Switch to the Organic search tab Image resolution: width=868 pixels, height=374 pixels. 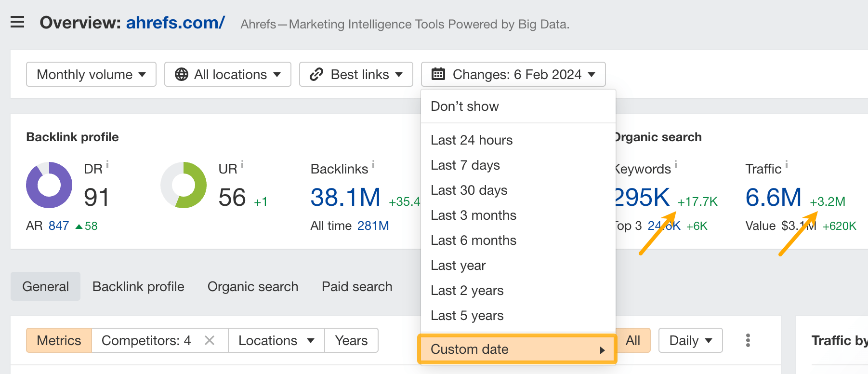[253, 287]
